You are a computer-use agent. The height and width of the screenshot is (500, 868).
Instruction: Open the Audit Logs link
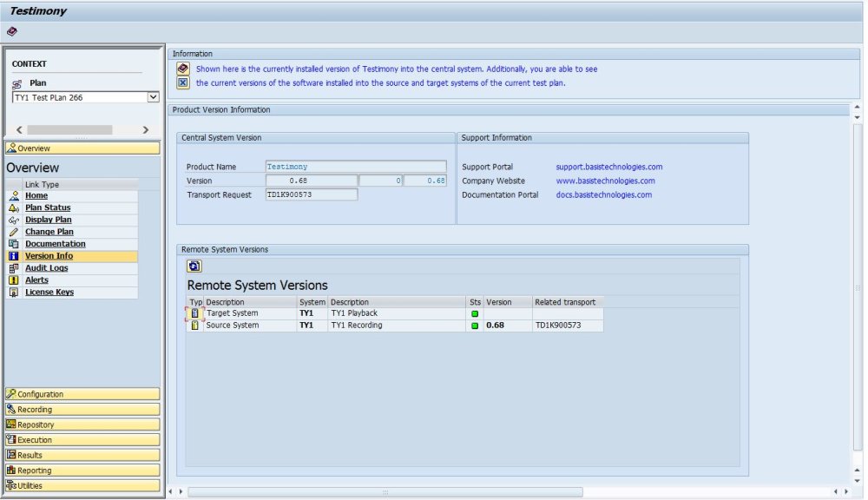[47, 268]
